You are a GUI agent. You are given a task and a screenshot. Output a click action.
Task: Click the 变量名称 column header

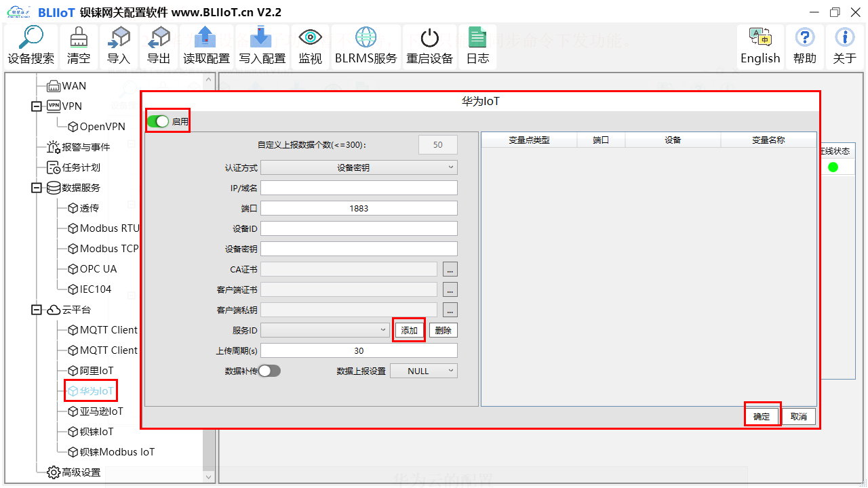[768, 140]
